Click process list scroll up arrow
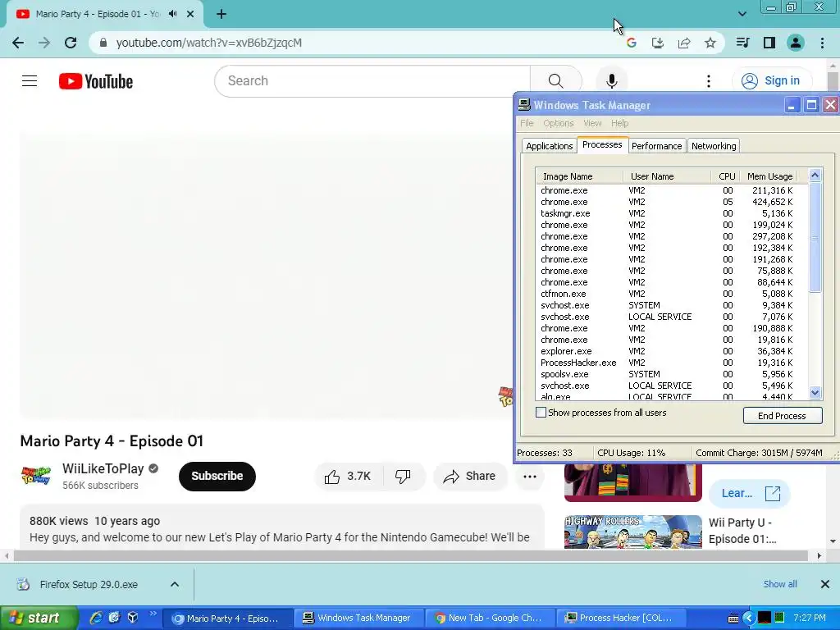The image size is (840, 630). coord(815,176)
